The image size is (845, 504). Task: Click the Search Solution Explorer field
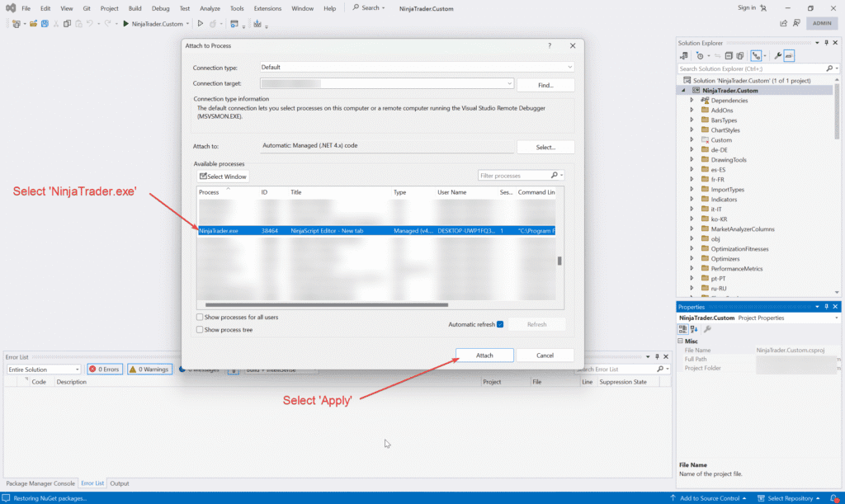point(752,69)
